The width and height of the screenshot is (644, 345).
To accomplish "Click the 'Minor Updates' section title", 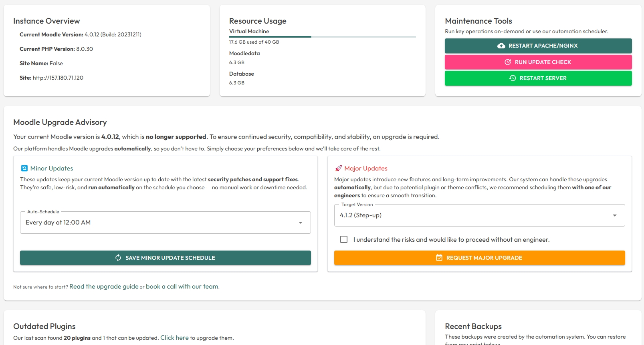I will tap(52, 168).
